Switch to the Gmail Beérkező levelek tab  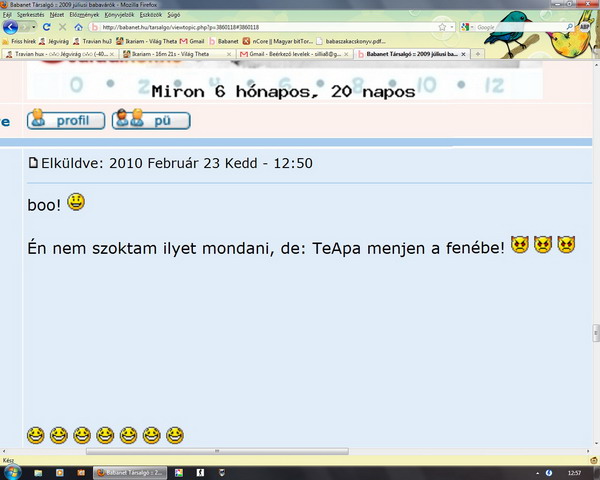point(294,54)
